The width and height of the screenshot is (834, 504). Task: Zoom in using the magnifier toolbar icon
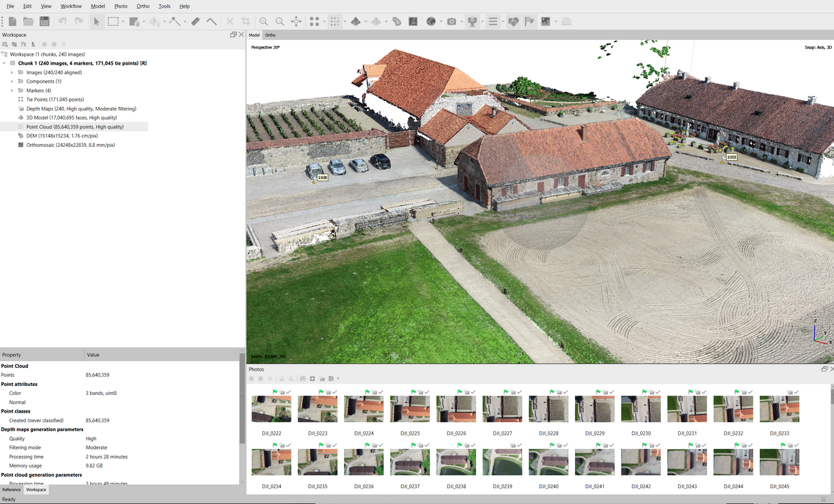pyautogui.click(x=264, y=21)
